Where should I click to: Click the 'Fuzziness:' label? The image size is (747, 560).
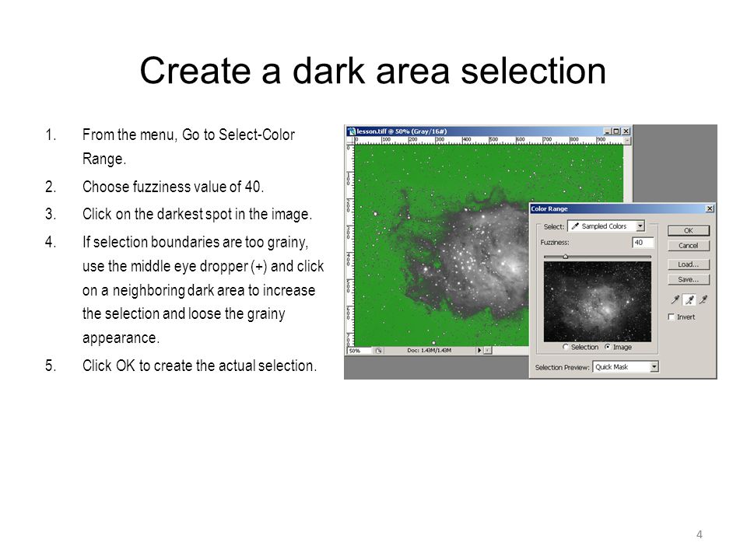555,243
